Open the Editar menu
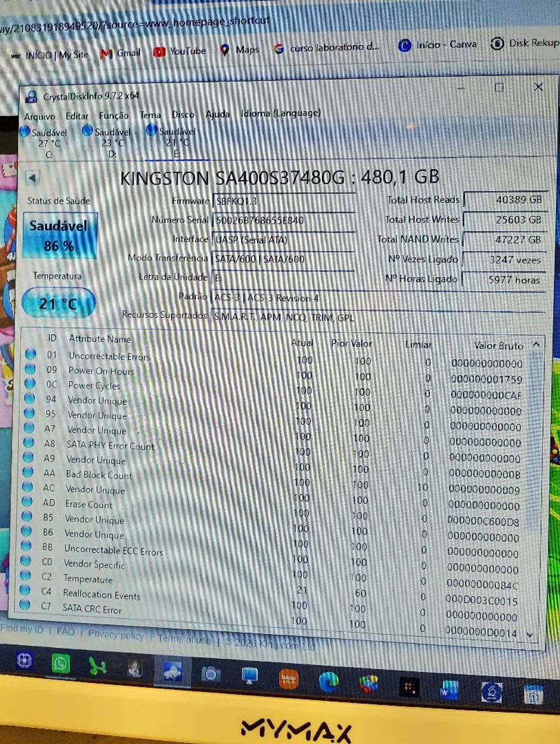 (x=77, y=116)
